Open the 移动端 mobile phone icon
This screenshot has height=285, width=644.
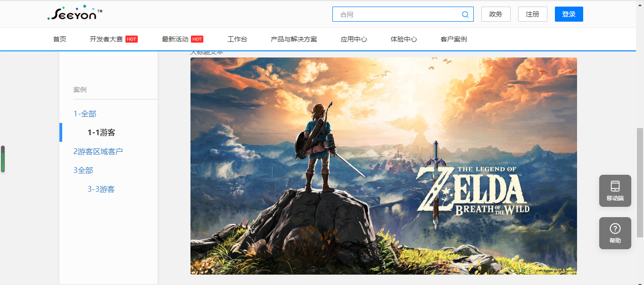click(615, 186)
